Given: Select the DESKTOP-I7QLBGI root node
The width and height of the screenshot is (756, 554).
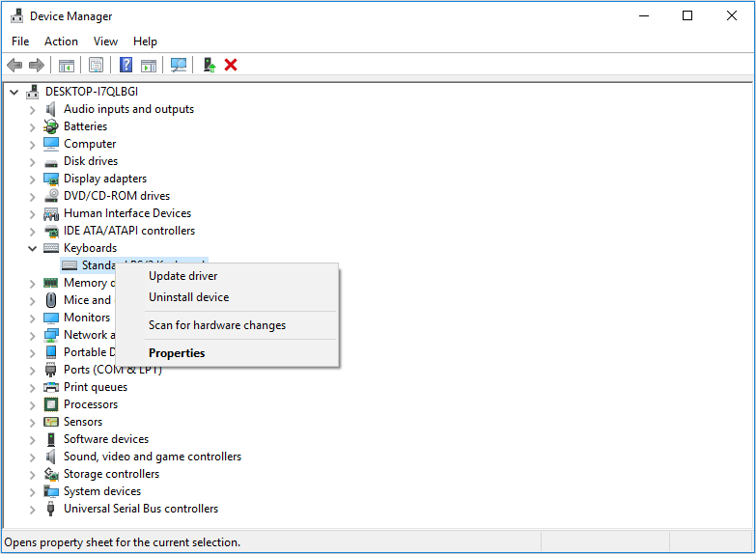Looking at the screenshot, I should 92,92.
